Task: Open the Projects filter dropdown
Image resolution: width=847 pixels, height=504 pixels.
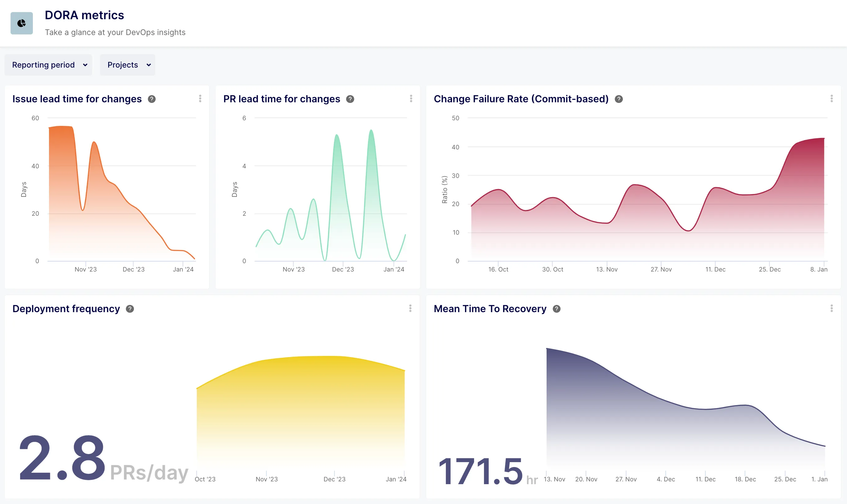Action: click(127, 64)
